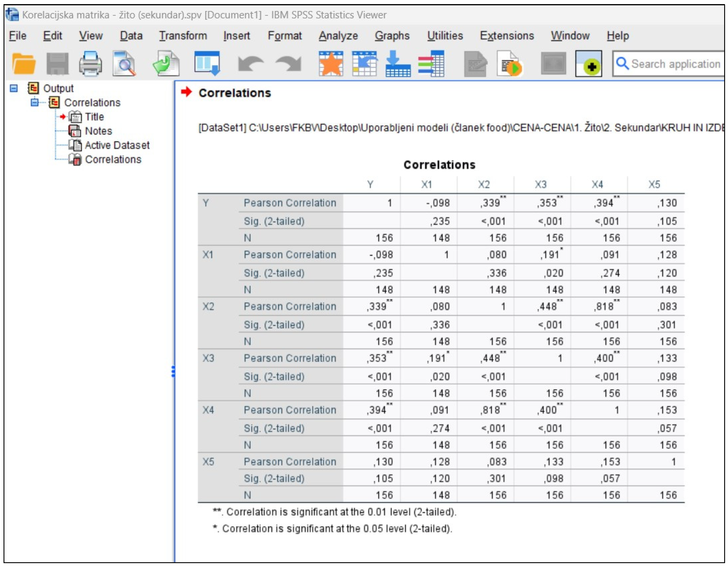Click the Recall recent dialogs icon
This screenshot has width=728, height=569.
[x=207, y=64]
